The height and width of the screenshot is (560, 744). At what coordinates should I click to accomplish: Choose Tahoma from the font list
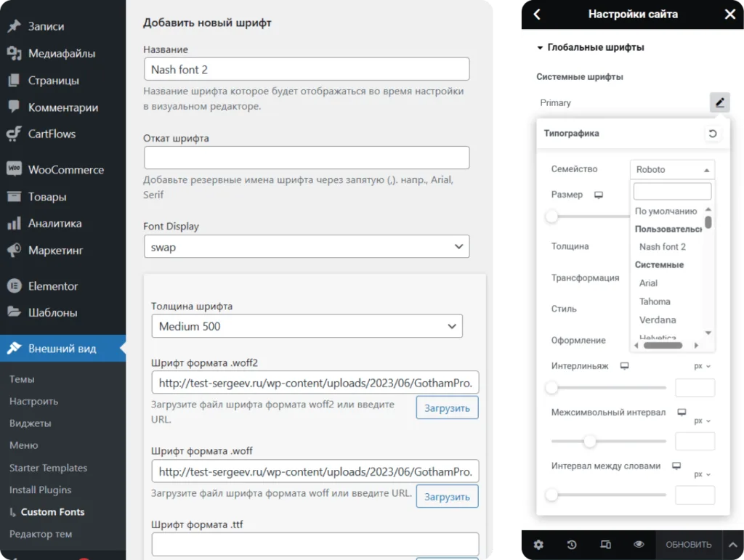pyautogui.click(x=655, y=301)
